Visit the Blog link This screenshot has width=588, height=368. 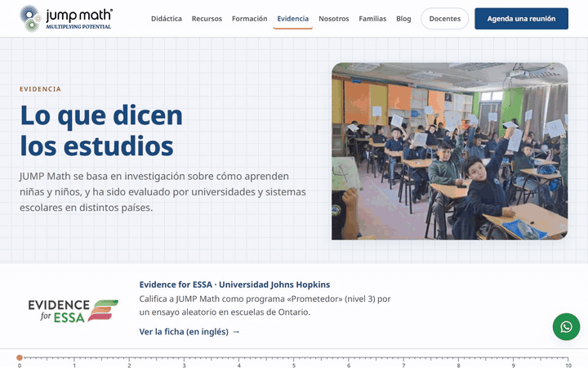pos(403,19)
